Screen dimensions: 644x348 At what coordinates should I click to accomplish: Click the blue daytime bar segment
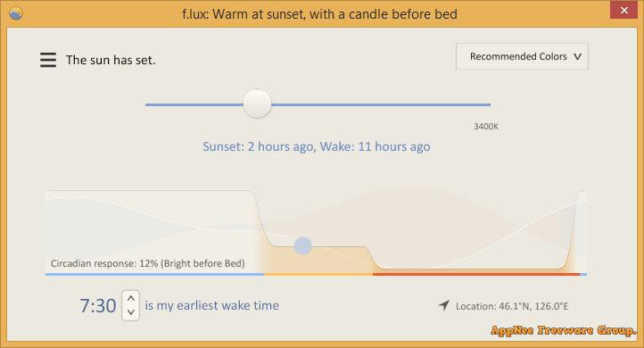point(155,274)
